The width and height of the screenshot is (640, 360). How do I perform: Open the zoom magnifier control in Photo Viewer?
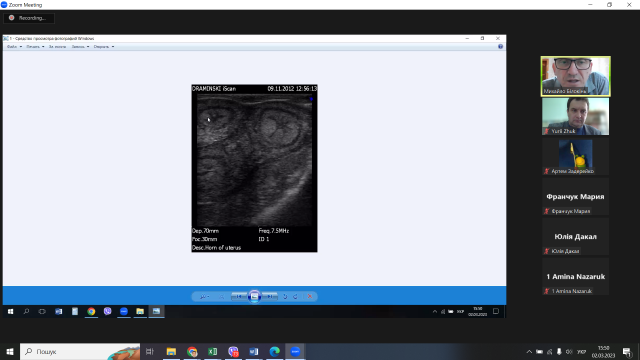pyautogui.click(x=204, y=297)
